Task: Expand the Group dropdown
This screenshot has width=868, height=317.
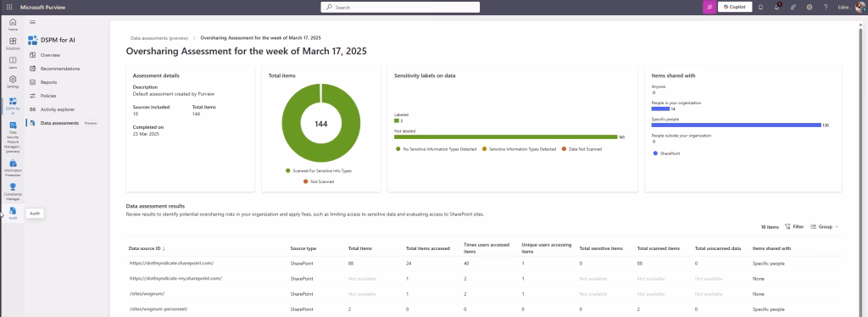Action: [x=824, y=227]
